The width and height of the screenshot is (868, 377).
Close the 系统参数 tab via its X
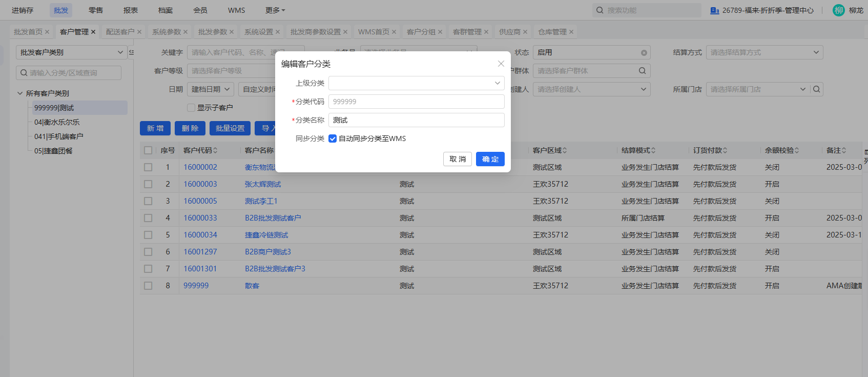[x=185, y=32]
